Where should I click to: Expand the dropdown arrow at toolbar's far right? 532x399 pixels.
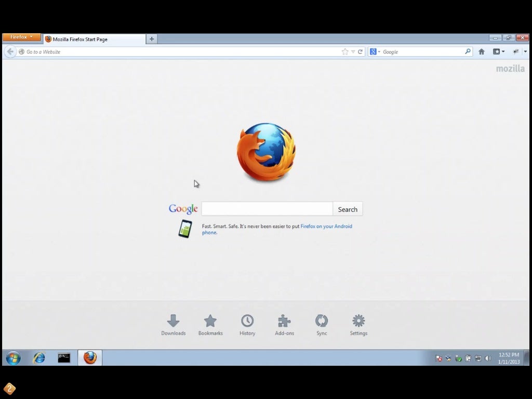coord(525,51)
